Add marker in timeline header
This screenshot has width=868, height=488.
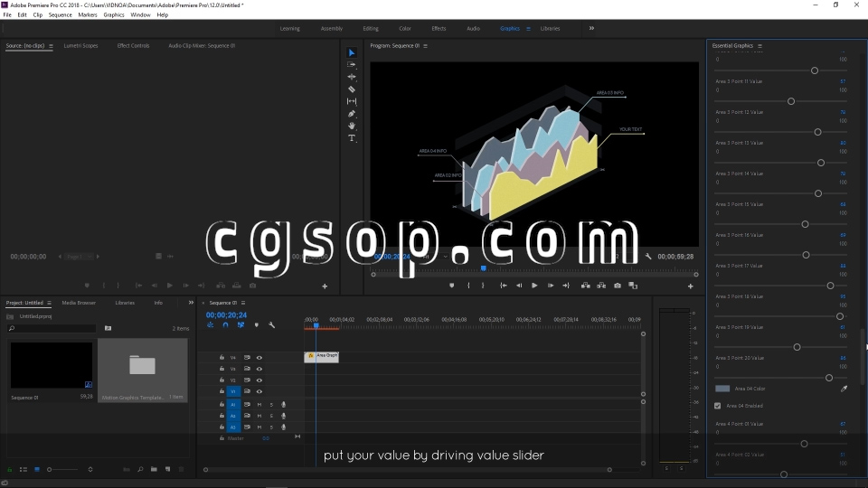pyautogui.click(x=256, y=324)
